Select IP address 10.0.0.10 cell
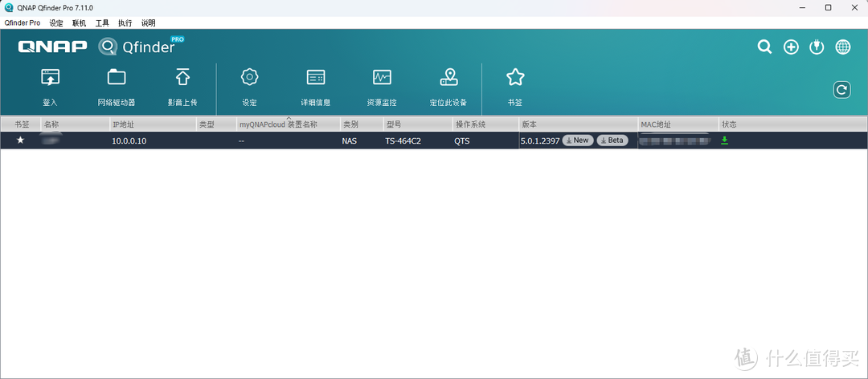This screenshot has width=868, height=379. click(129, 141)
